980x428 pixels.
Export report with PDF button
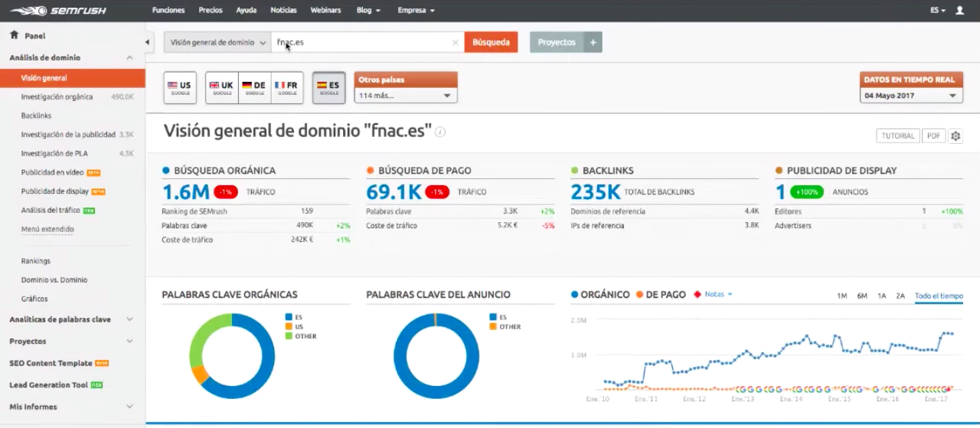pos(933,136)
